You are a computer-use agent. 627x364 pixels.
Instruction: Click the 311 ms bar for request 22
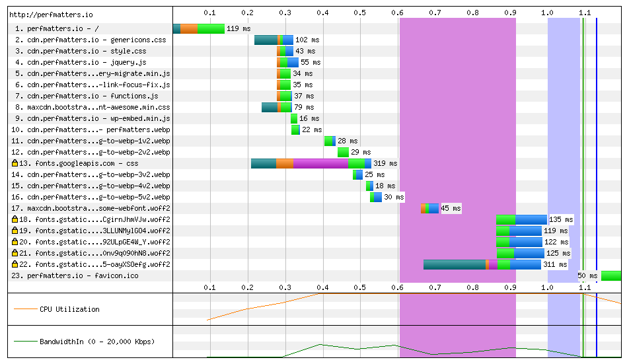[482, 264]
